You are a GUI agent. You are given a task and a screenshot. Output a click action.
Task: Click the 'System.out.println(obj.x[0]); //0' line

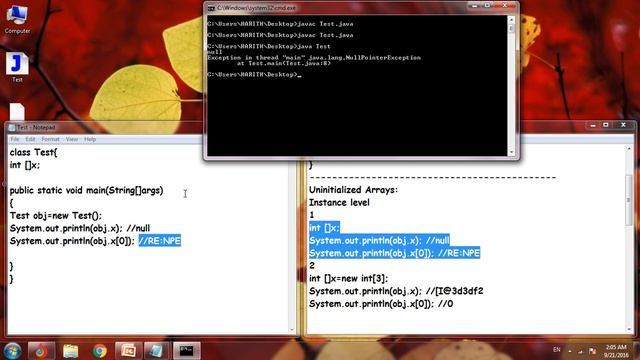coord(381,304)
